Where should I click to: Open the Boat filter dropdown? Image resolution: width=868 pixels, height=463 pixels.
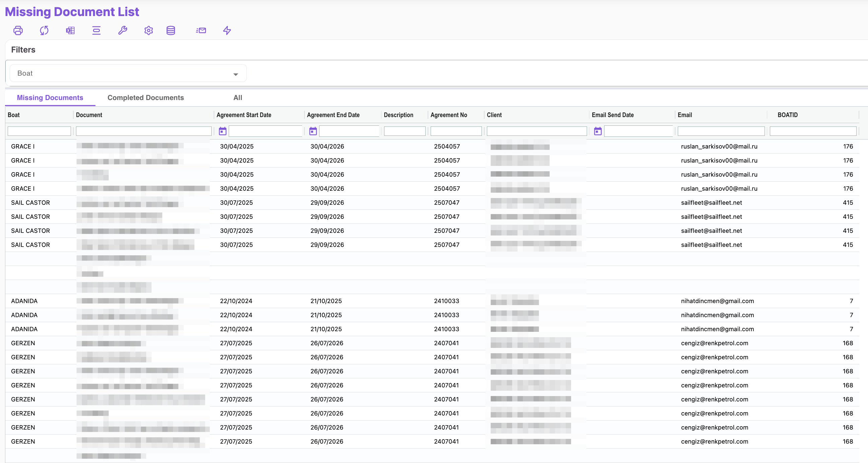tap(128, 73)
